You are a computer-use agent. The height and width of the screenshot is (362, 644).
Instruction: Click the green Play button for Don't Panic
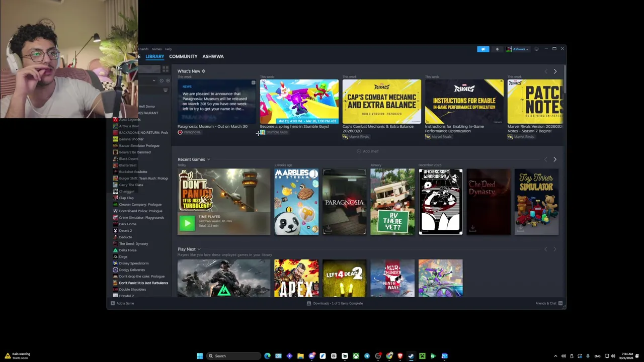(x=187, y=223)
